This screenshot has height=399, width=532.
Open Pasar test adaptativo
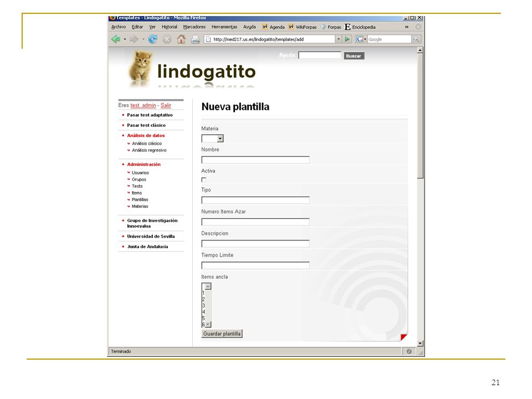(150, 115)
